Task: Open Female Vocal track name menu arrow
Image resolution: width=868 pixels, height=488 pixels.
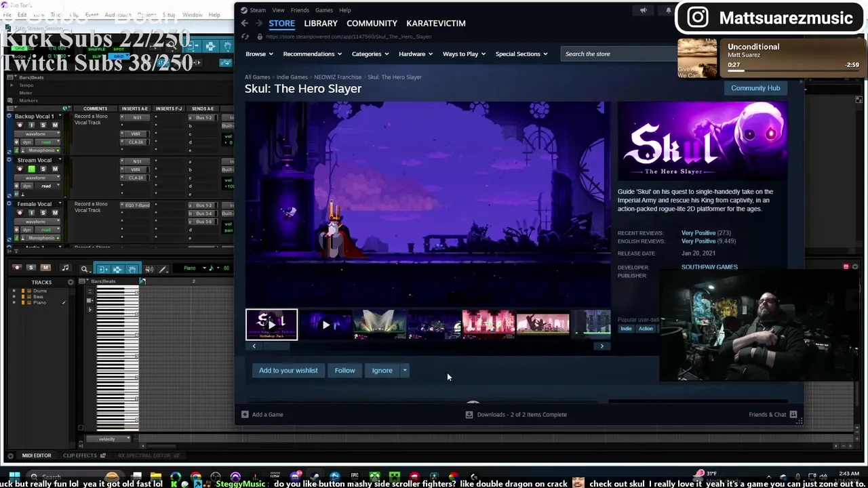Action: [60, 203]
